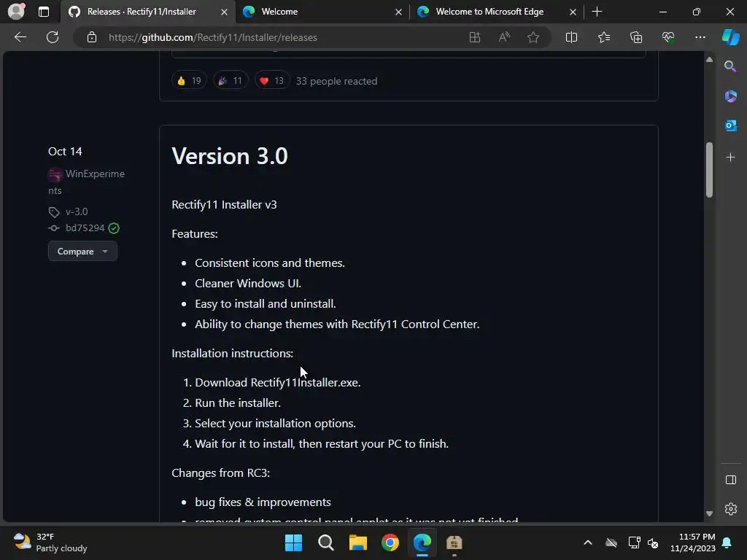Viewport: 747px width, 560px height.
Task: Open commit bd75294 link
Action: pyautogui.click(x=85, y=227)
